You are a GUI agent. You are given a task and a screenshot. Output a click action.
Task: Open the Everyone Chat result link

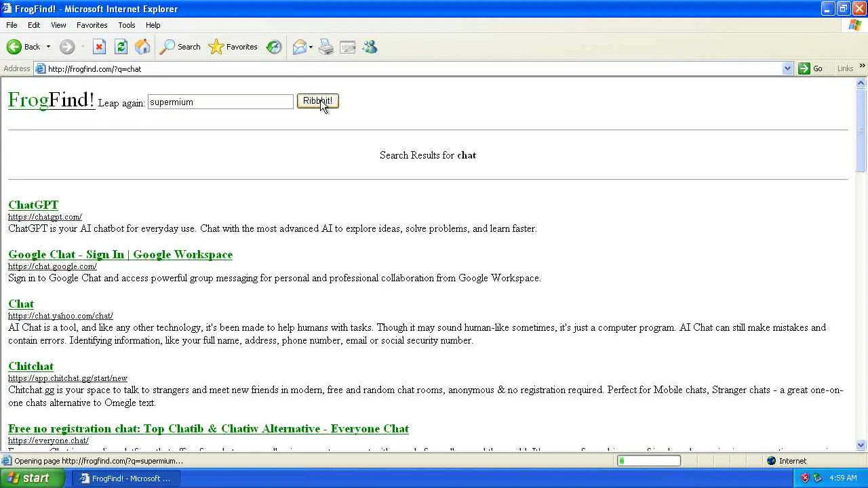coord(208,428)
